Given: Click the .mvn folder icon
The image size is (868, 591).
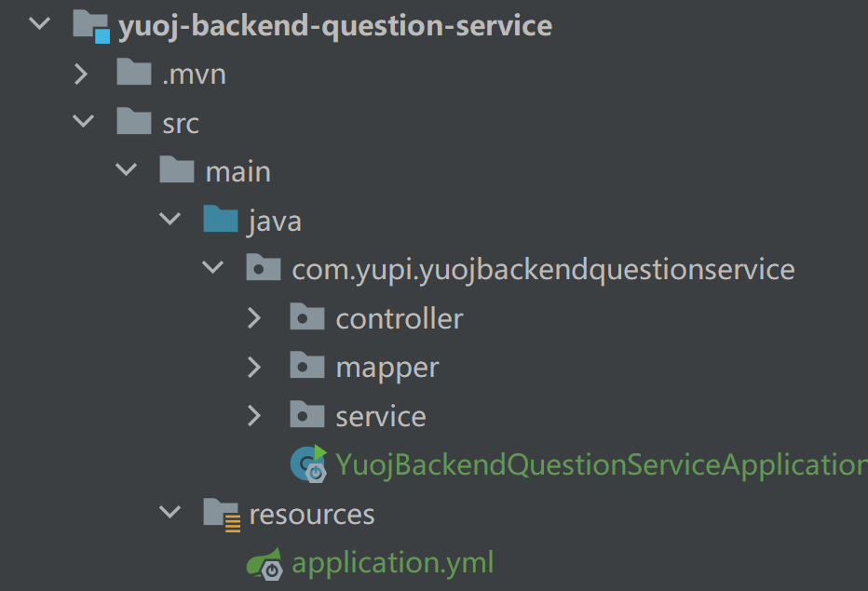Looking at the screenshot, I should pyautogui.click(x=134, y=74).
